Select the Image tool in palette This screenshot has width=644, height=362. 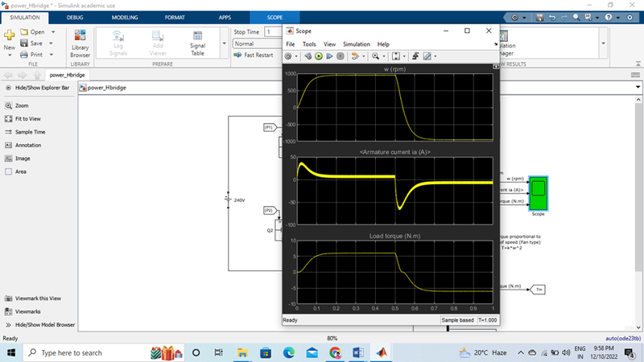pos(17,158)
